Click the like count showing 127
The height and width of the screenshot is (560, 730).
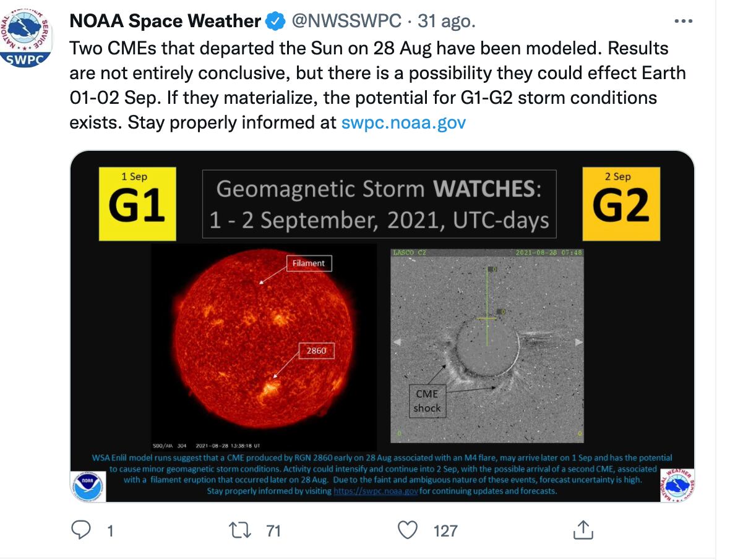click(445, 530)
